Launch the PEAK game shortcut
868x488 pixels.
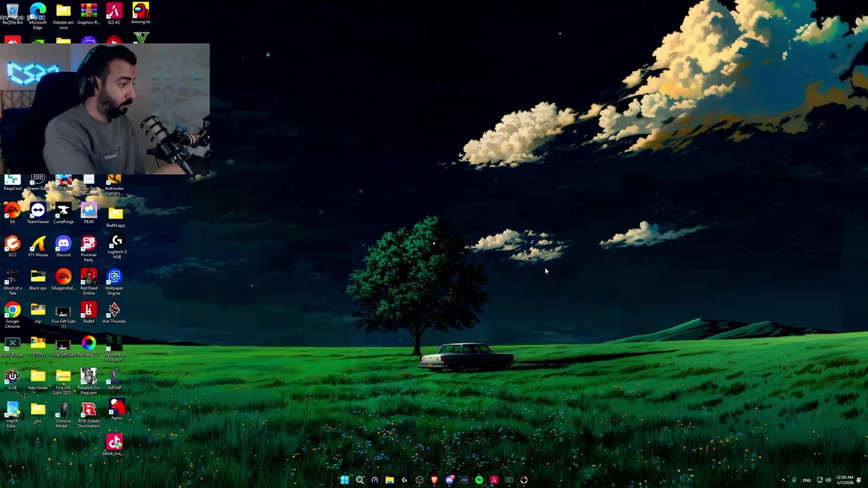pyautogui.click(x=89, y=213)
